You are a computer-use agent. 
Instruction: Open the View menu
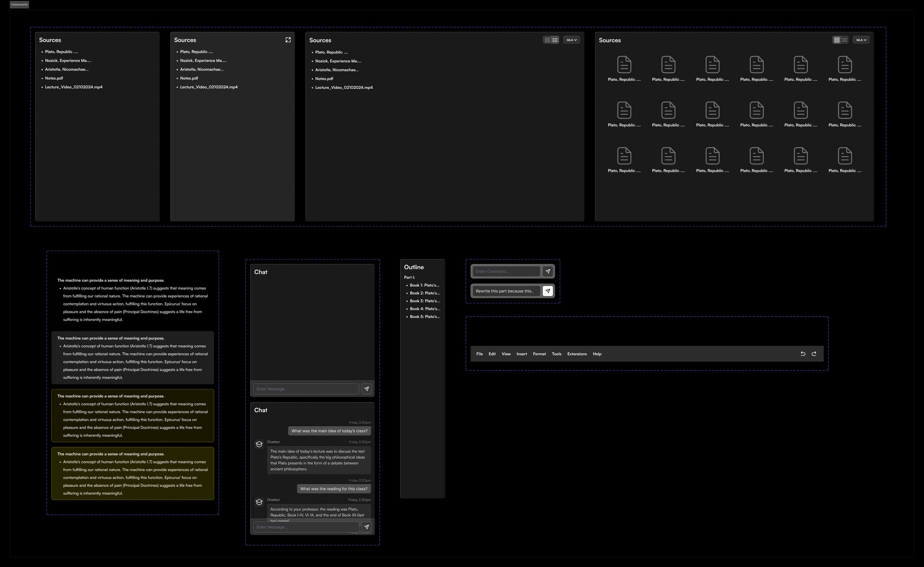click(x=506, y=354)
